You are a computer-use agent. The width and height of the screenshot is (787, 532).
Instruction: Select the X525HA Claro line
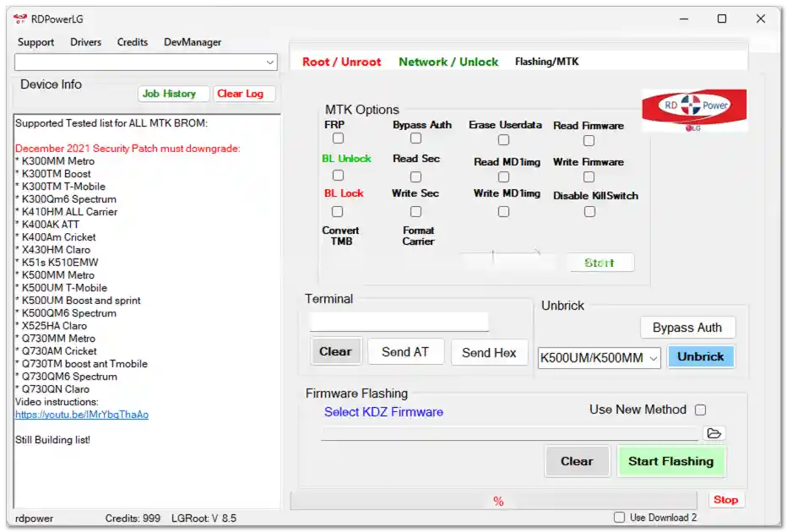coord(52,326)
